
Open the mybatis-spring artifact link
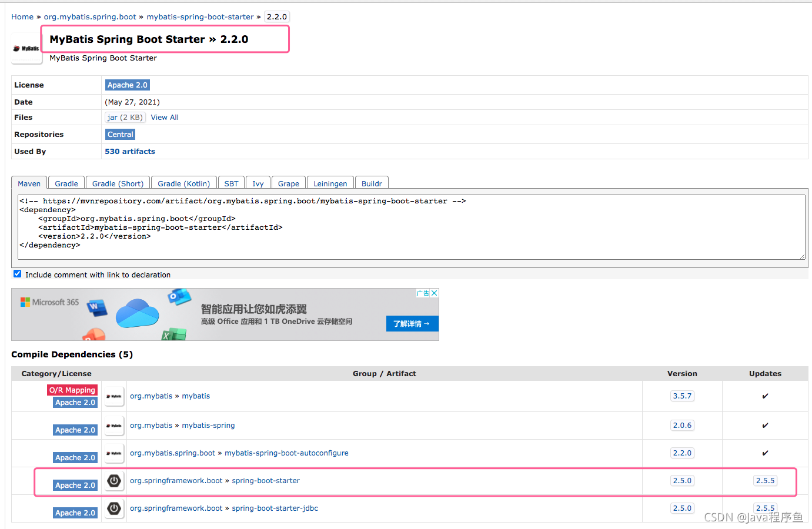pyautogui.click(x=208, y=426)
